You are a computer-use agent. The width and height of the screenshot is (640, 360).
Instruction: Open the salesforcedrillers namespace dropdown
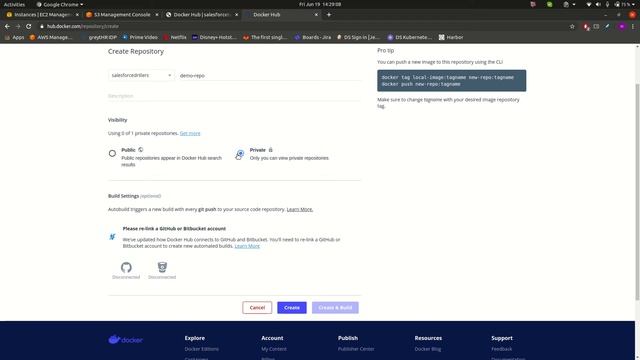(141, 76)
